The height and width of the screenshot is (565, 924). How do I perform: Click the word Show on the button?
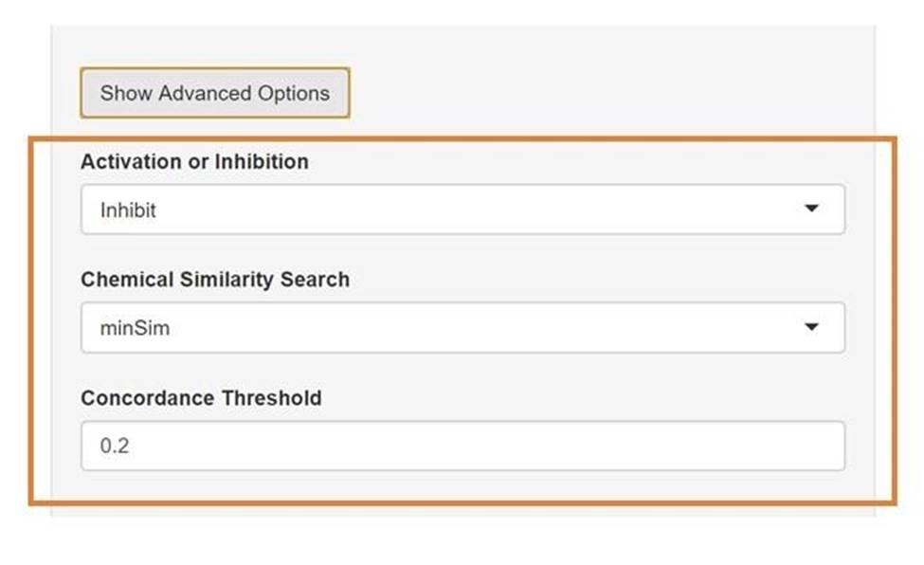pos(126,93)
